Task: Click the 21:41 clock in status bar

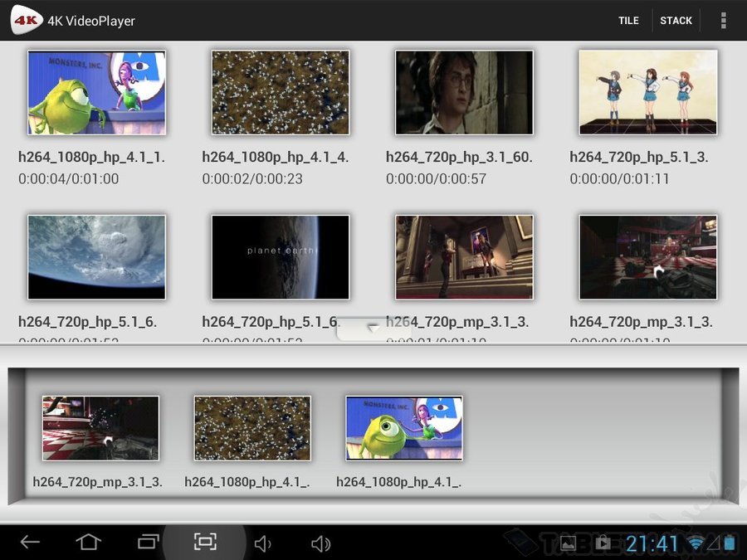Action: coord(652,543)
